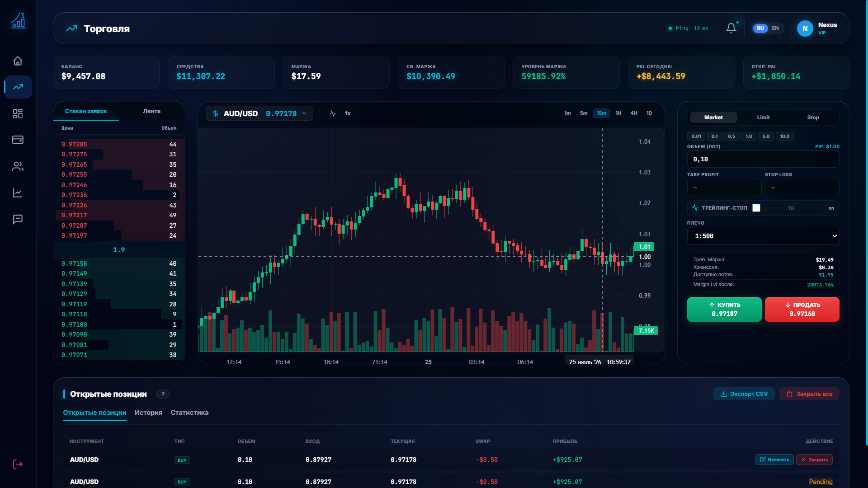Open the wallet card icon in sidebar
The height and width of the screenshot is (488, 868).
[x=18, y=140]
